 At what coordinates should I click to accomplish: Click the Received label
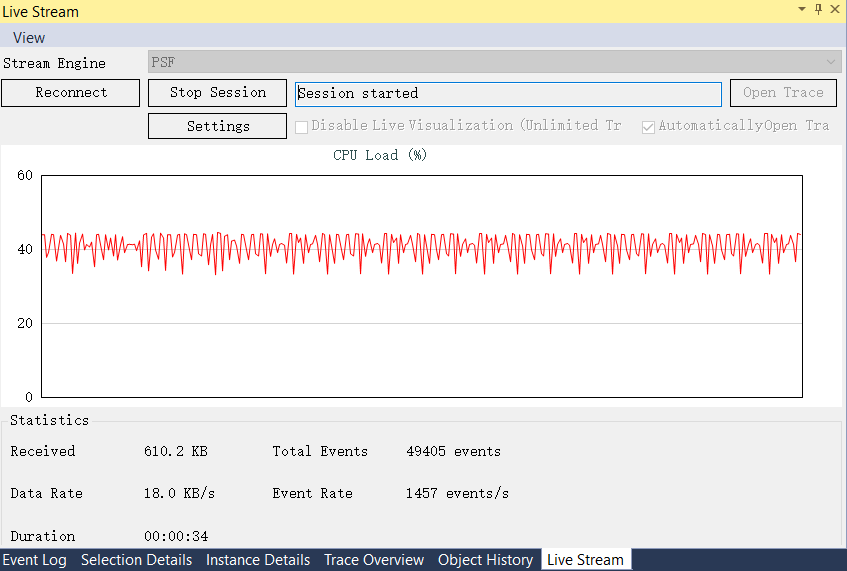click(43, 452)
